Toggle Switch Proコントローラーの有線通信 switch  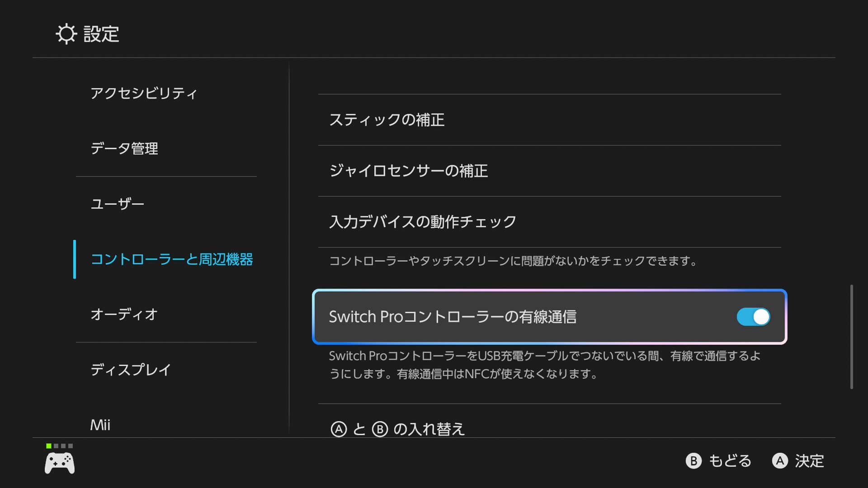(x=753, y=317)
